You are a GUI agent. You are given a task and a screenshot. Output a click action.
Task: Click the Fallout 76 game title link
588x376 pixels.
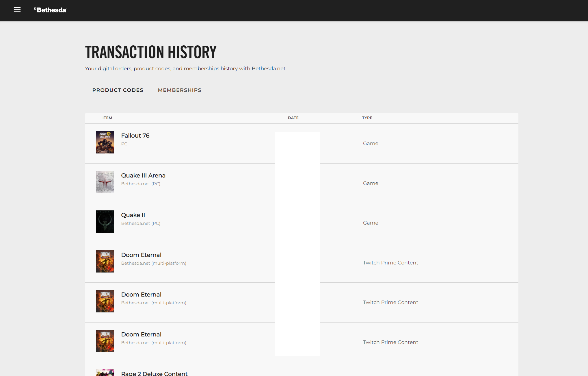click(135, 136)
